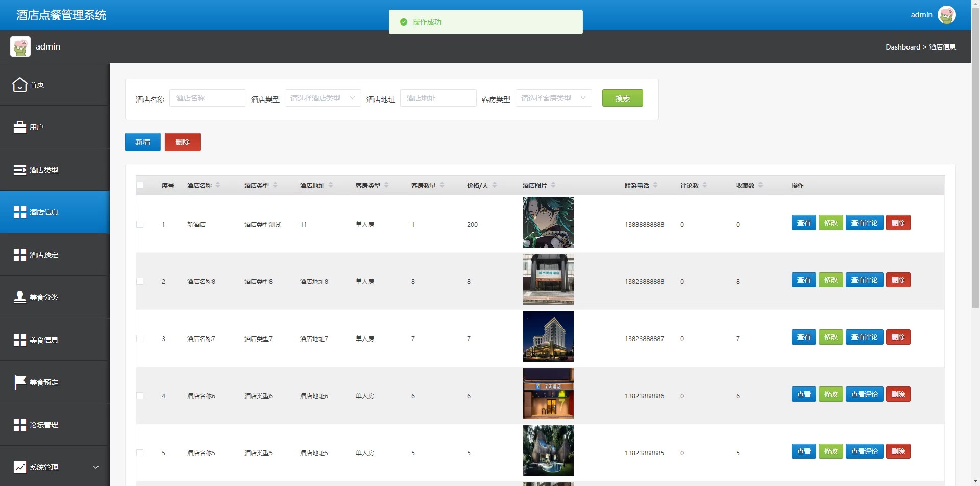This screenshot has width=980, height=486.
Task: Sort the table by 酒店类型 column arrows
Action: (x=275, y=185)
